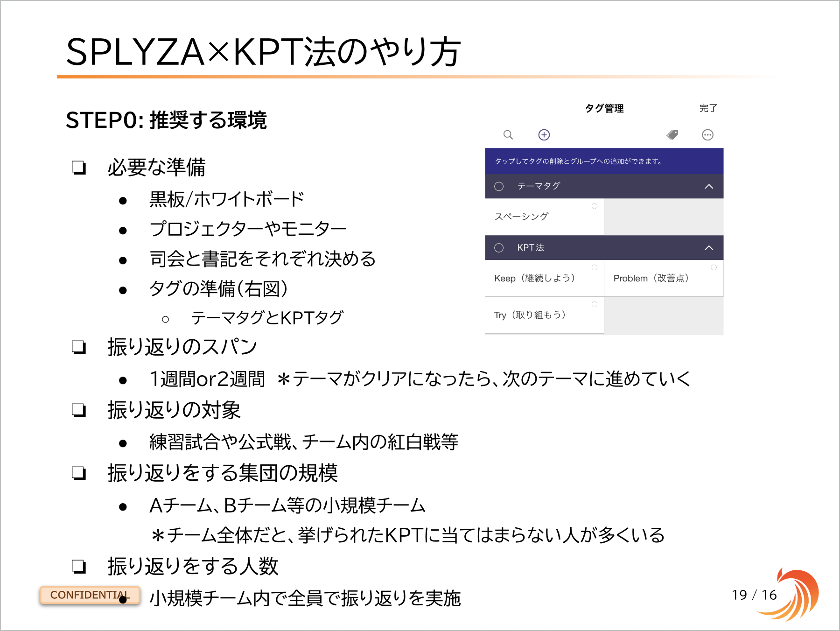This screenshot has width=840, height=631.
Task: Click the 練習試合や公式戦 bullet text
Action: pos(304,442)
